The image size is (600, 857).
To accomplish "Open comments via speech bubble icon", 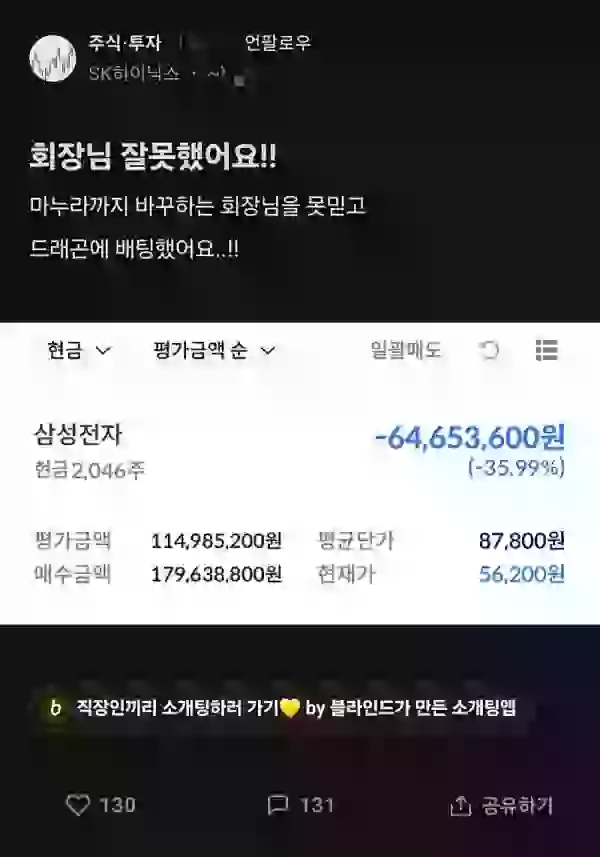I will [278, 805].
